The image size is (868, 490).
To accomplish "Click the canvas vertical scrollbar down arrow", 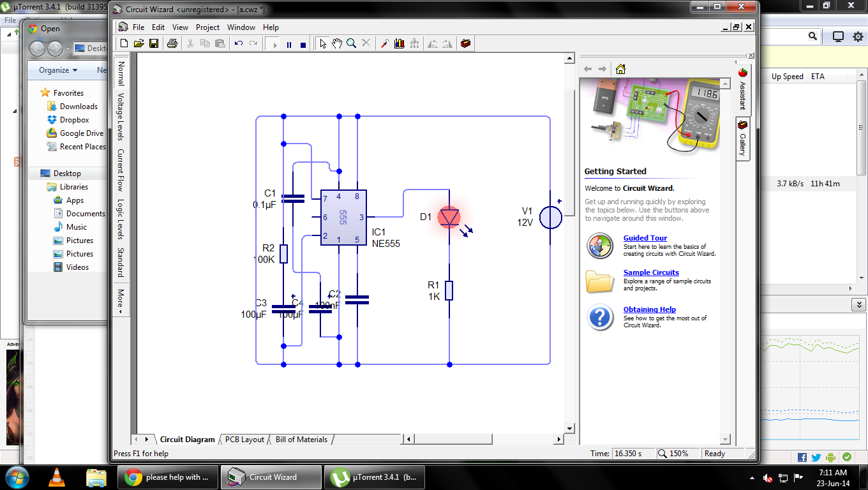I will click(x=569, y=428).
